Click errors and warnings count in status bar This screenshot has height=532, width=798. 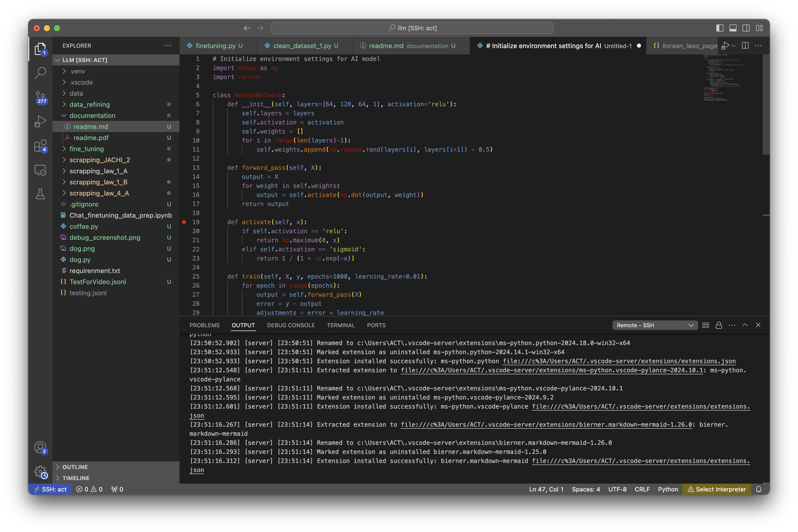(x=90, y=489)
